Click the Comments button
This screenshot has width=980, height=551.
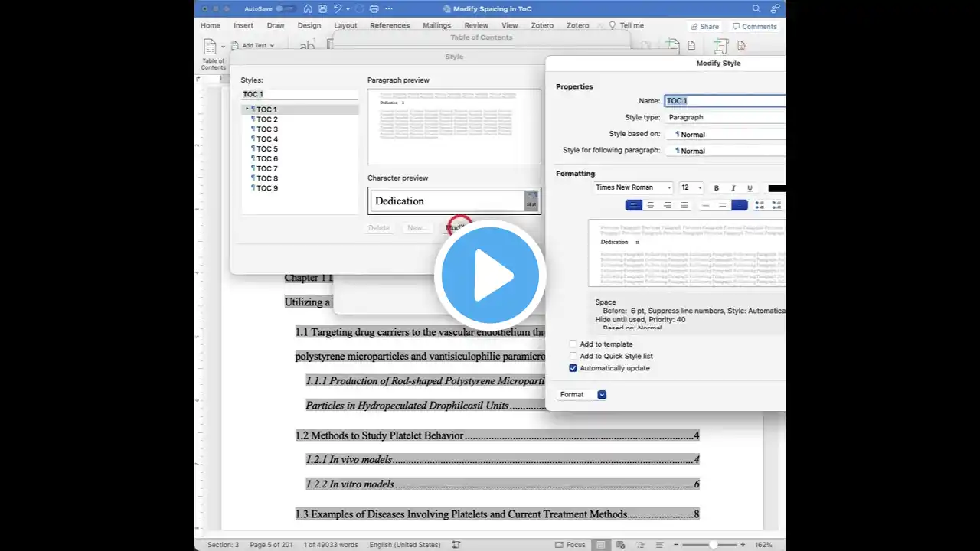tap(754, 26)
